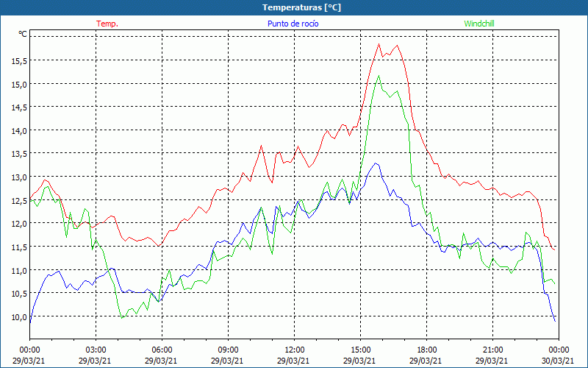Click the Temperaturas [°C] title bar
Screen dimensions: 588x368
pyautogui.click(x=294, y=7)
